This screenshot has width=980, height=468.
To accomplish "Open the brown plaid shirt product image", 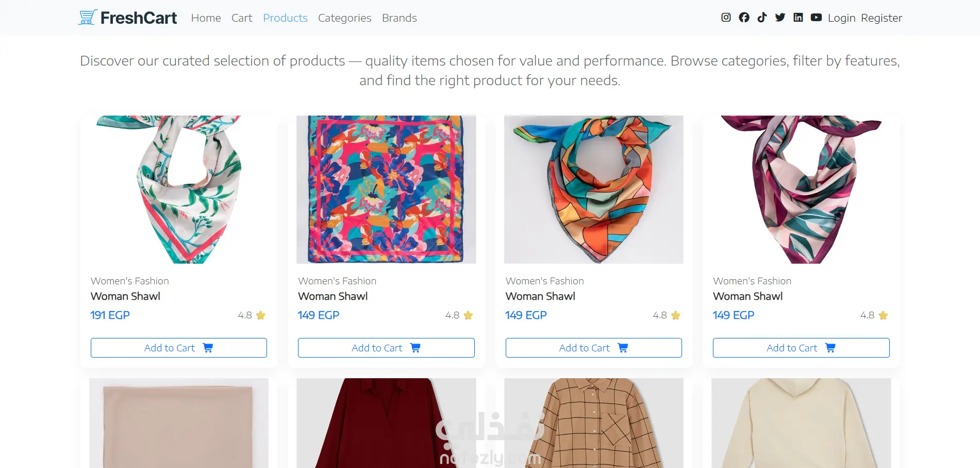I will [x=593, y=423].
